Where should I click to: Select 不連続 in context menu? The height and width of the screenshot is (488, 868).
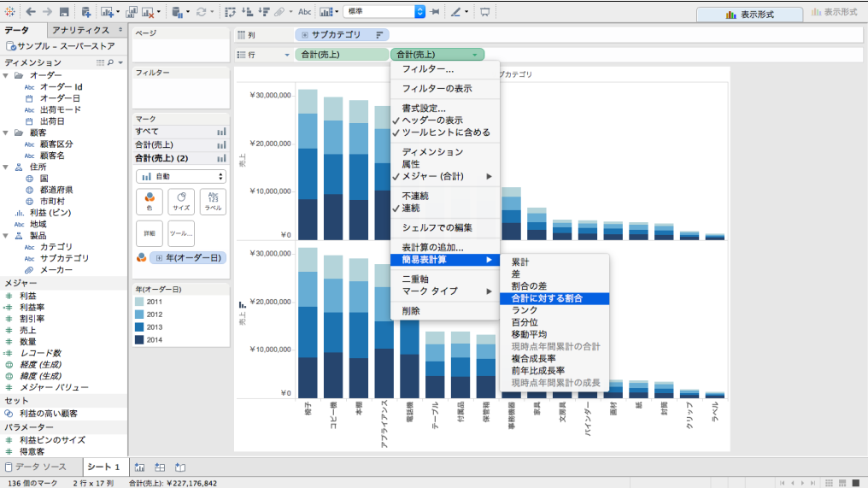point(445,196)
